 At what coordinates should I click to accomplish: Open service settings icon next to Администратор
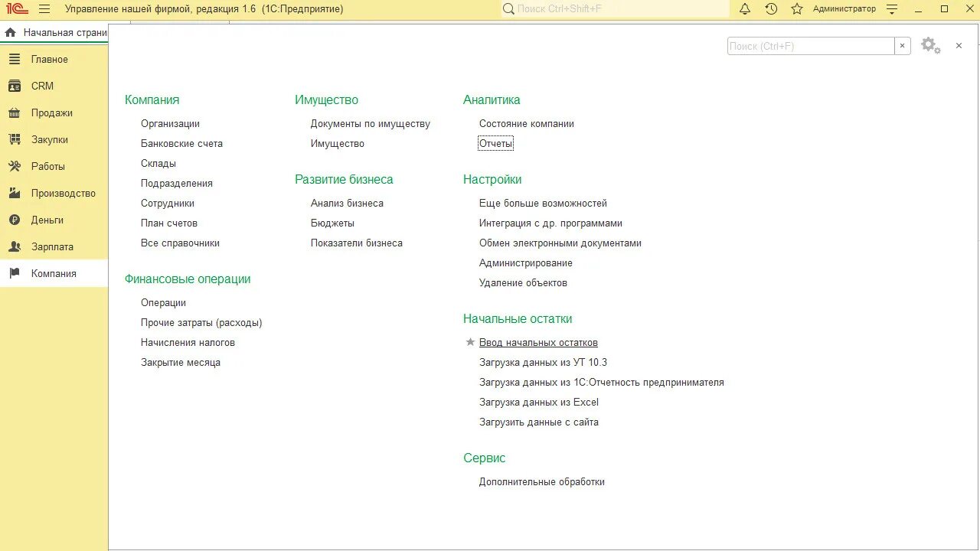(x=892, y=9)
